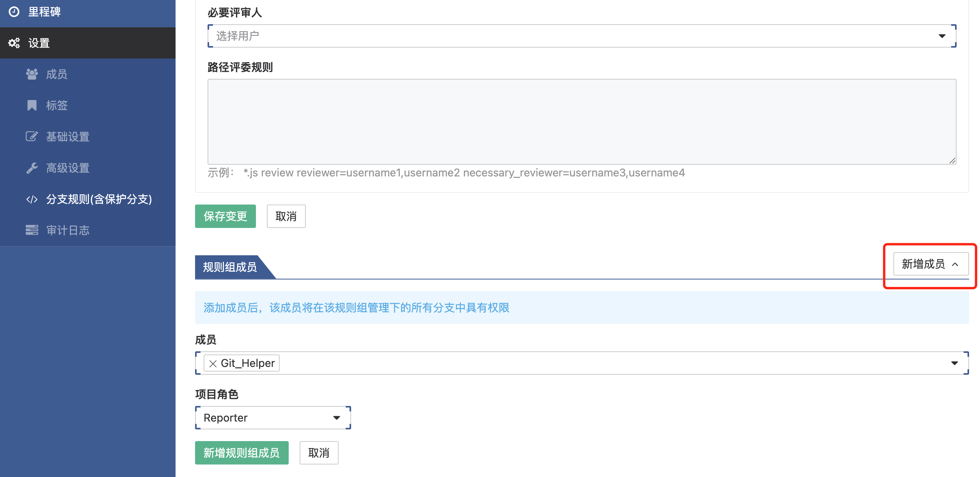This screenshot has height=477, width=980.
Task: Click the green 保存变更 button
Action: 225,216
